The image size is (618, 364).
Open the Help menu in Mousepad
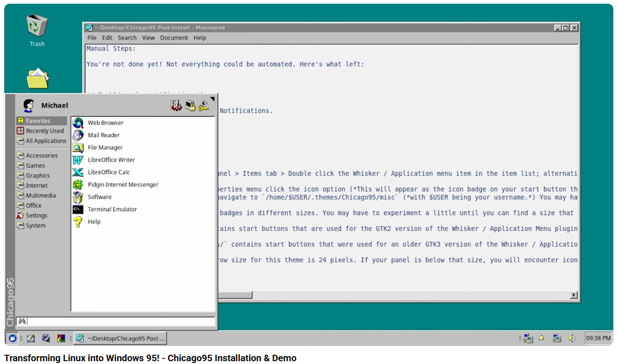click(x=200, y=38)
